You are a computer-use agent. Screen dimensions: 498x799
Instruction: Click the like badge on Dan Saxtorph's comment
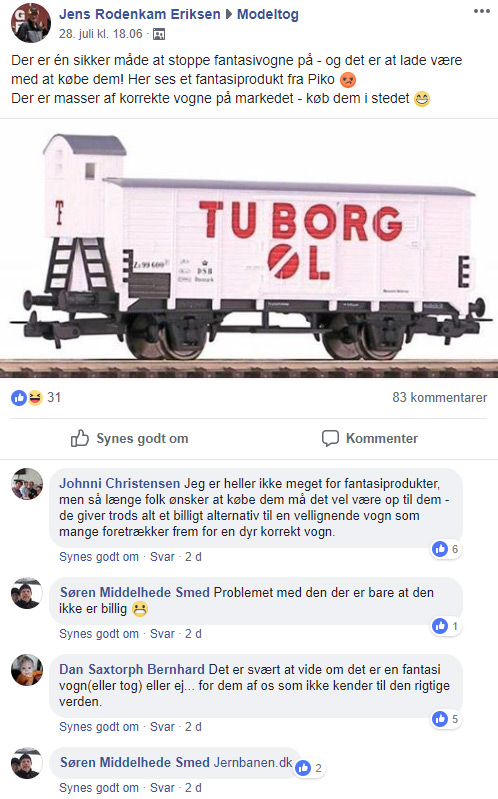[x=445, y=719]
